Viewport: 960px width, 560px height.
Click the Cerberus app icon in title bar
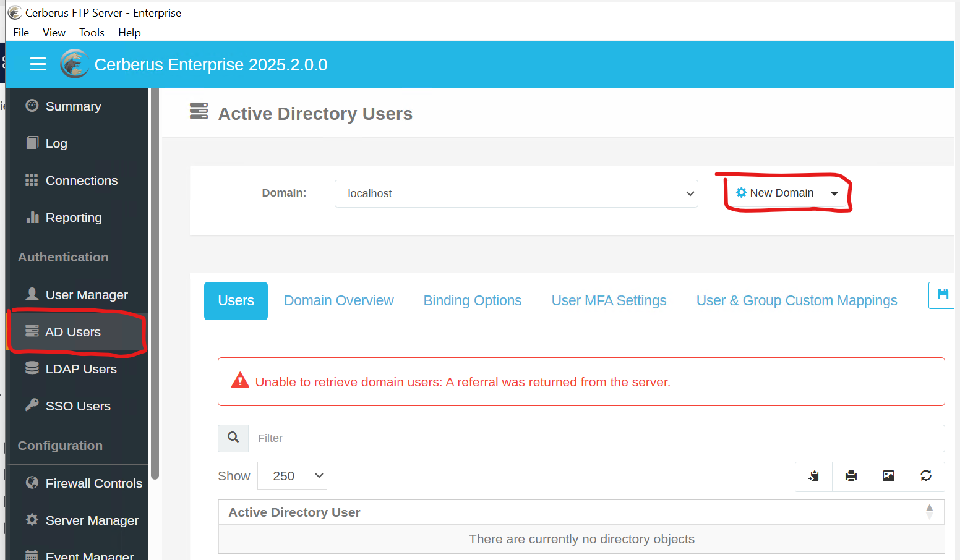pyautogui.click(x=14, y=12)
